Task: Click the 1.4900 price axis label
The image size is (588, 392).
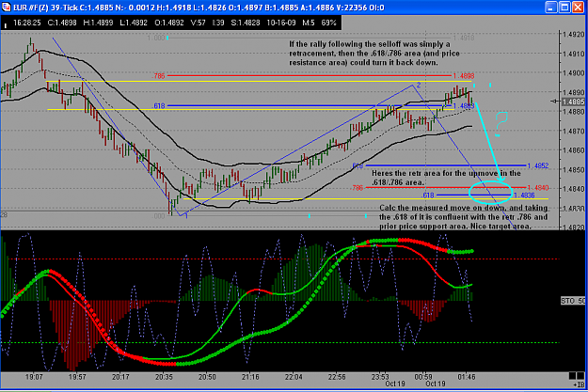Action: [x=574, y=73]
